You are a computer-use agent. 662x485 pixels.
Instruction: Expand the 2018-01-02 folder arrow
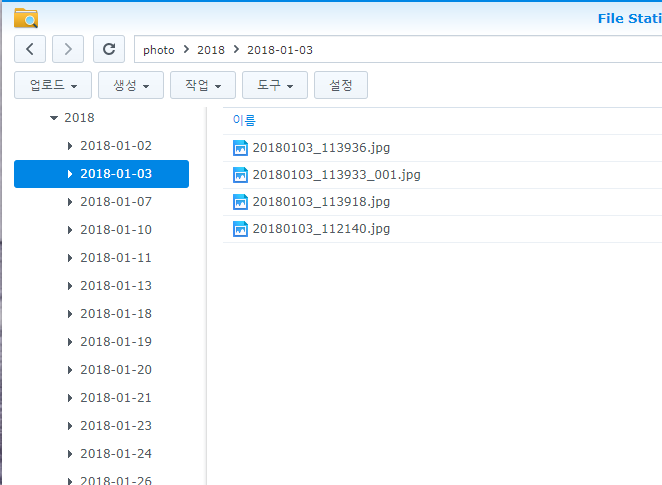click(x=70, y=146)
